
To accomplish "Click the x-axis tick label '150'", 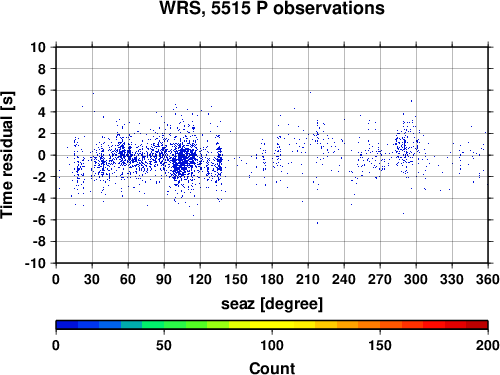I will click(236, 279).
